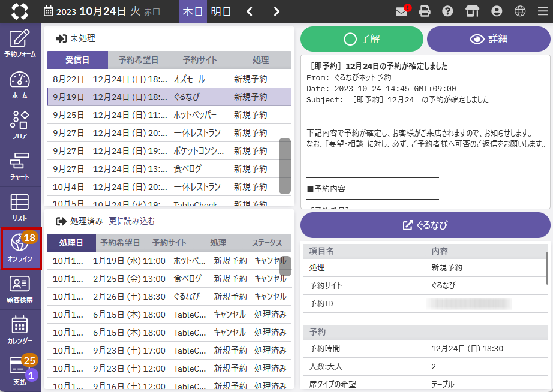Switch to the 明日 (tomorrow) tab
This screenshot has width=553, height=392.
221,11
